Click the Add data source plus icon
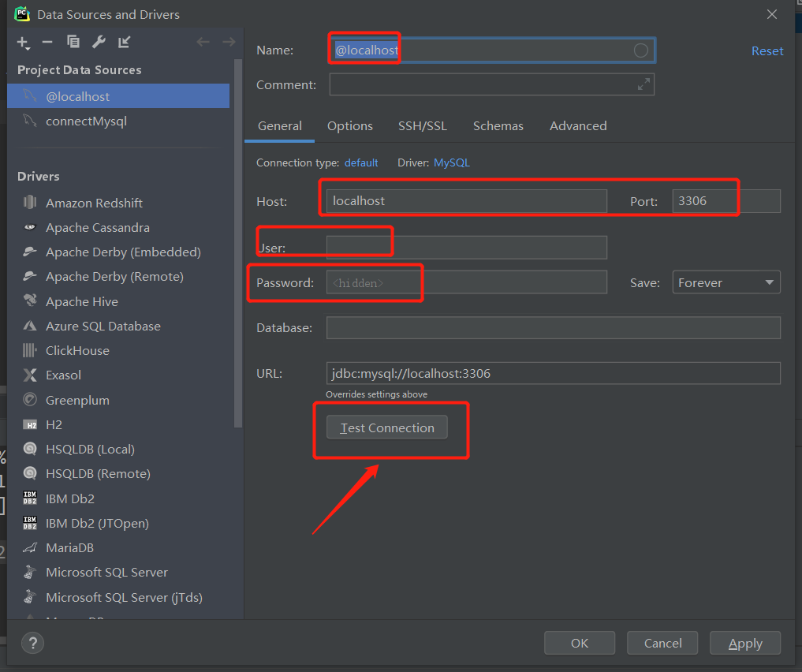The height and width of the screenshot is (672, 802). point(23,43)
